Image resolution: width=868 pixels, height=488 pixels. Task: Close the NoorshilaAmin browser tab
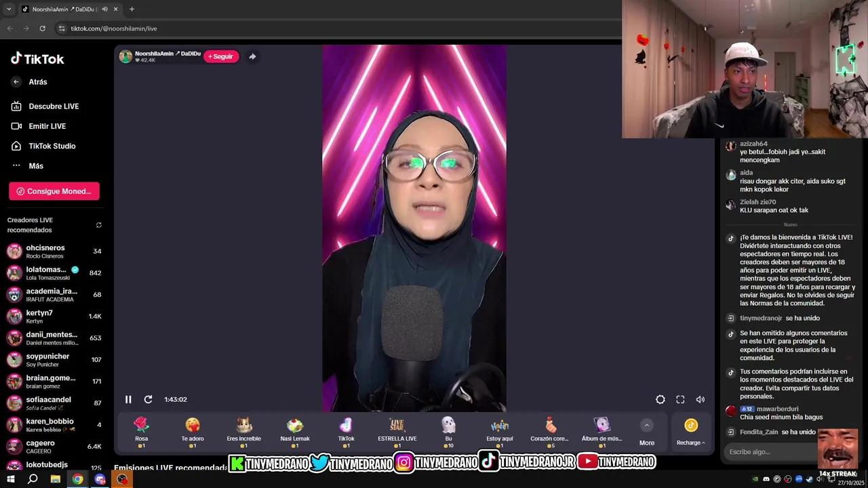point(115,9)
